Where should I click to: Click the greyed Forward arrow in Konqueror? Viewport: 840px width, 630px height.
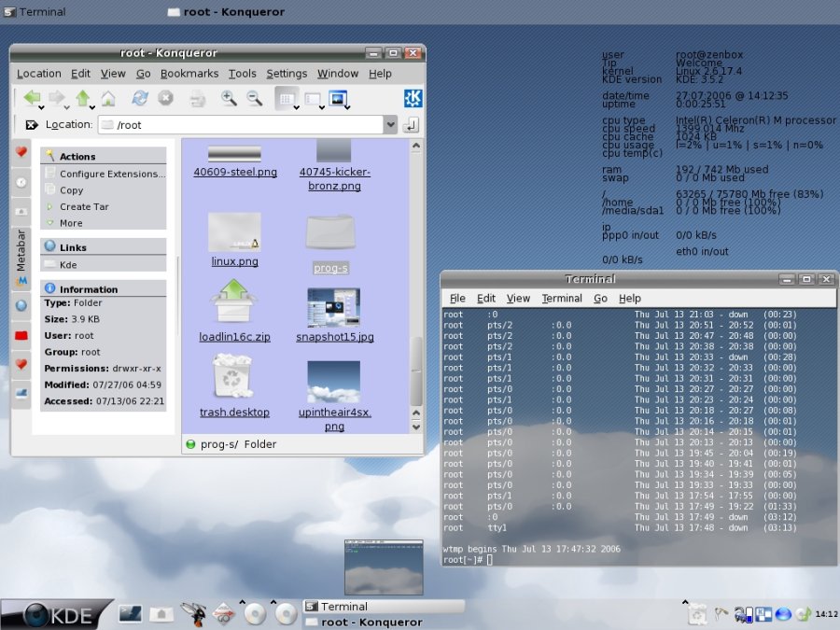56,97
